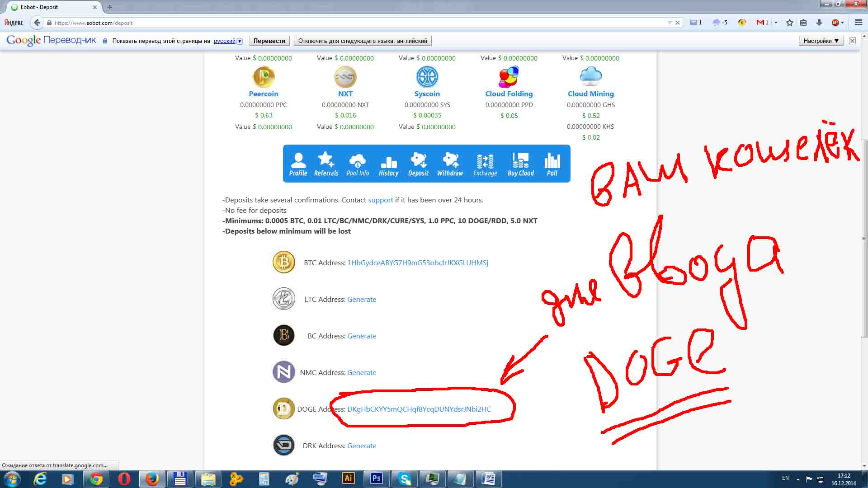Viewport: 868px width, 488px height.
Task: Click the Yandex weather icon showing -5
Action: [720, 23]
